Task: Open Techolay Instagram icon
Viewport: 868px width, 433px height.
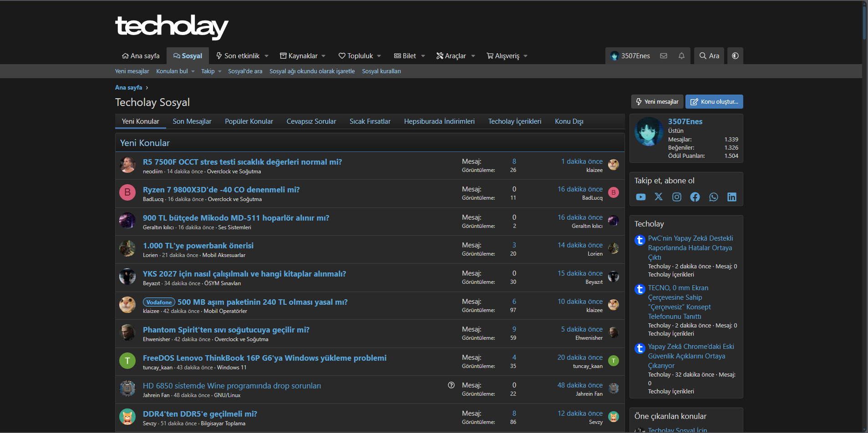Action: coord(677,197)
